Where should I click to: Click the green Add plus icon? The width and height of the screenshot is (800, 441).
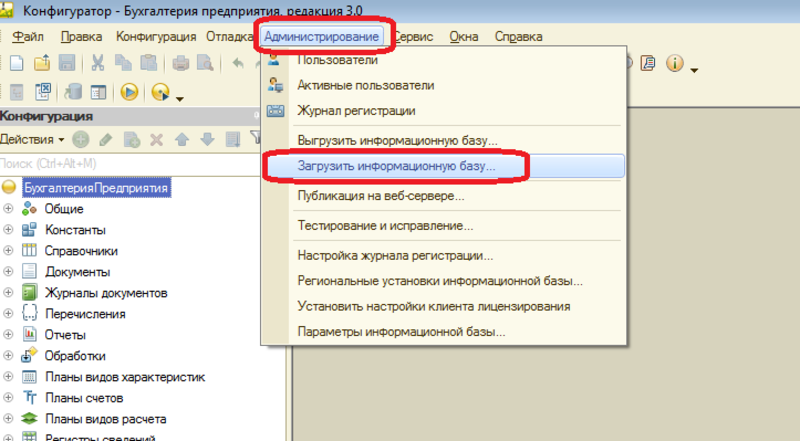[81, 139]
